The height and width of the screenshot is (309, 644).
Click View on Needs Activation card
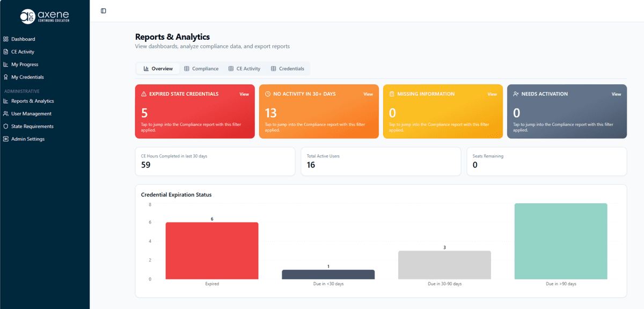click(616, 94)
